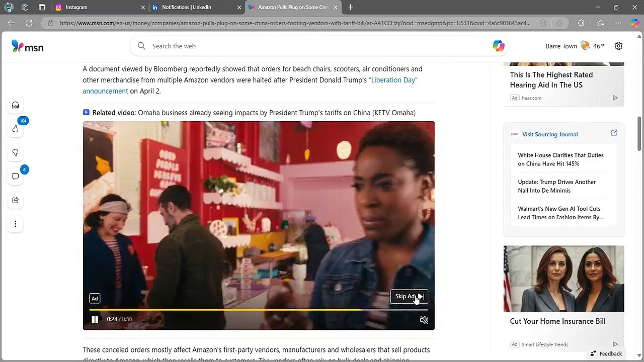This screenshot has height=362, width=644.
Task: Close the LinkedIn notifications tab
Action: tap(239, 8)
